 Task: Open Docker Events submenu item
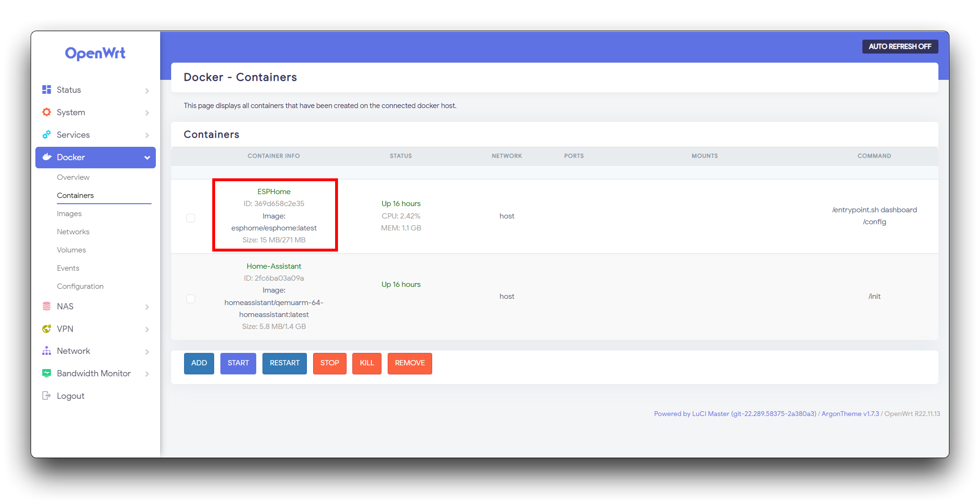[68, 268]
